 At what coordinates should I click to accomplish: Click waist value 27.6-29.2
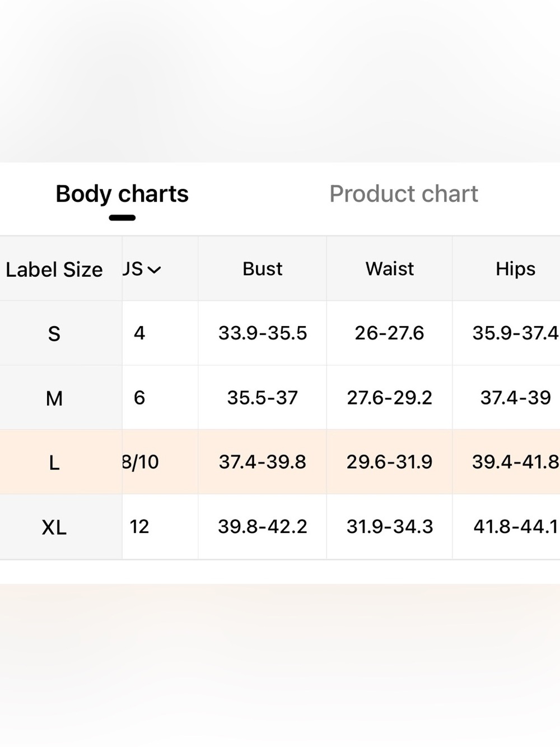pyautogui.click(x=390, y=397)
